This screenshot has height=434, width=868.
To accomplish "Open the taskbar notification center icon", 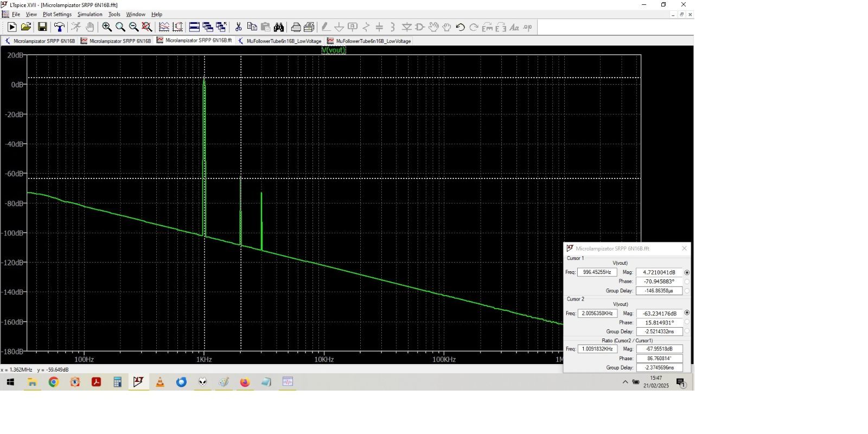I will pyautogui.click(x=681, y=383).
